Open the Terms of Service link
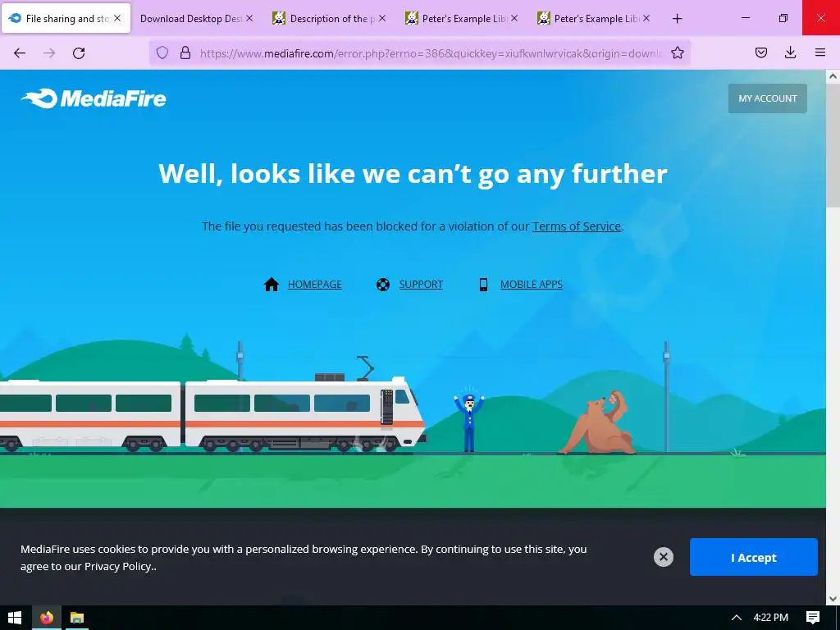Viewport: 840px width, 630px height. point(577,226)
